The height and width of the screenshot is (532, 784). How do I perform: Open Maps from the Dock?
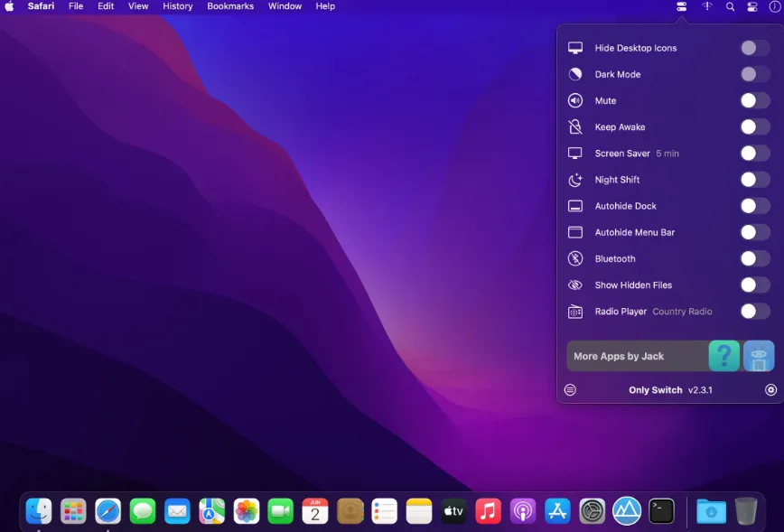click(211, 511)
